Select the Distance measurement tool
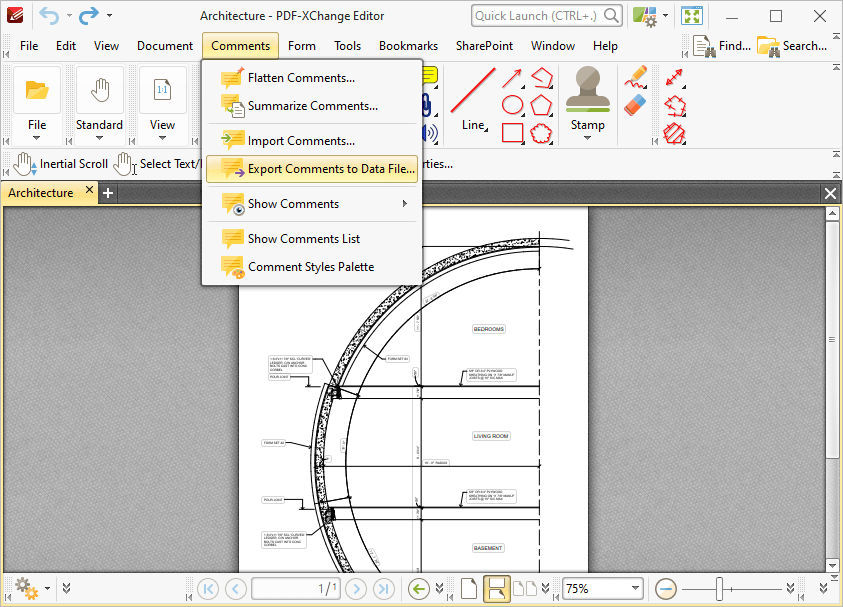This screenshot has width=843, height=607. click(675, 78)
